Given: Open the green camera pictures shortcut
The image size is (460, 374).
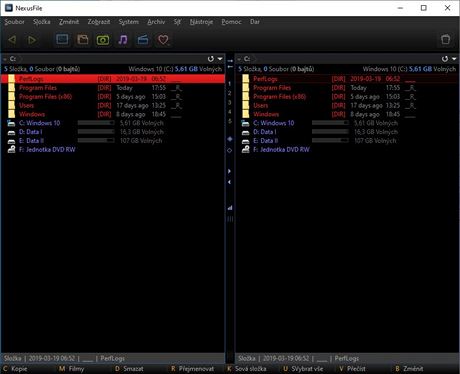Looking at the screenshot, I should (103, 40).
